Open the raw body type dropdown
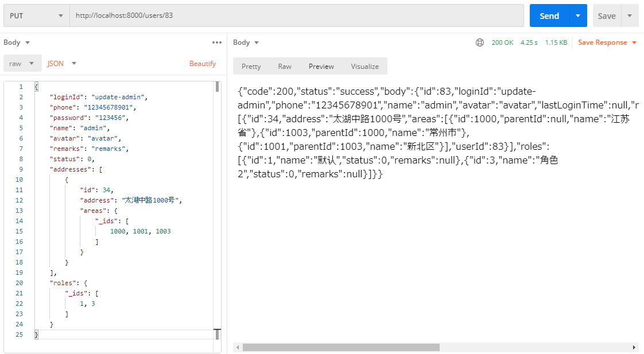The width and height of the screenshot is (644, 354). point(22,64)
